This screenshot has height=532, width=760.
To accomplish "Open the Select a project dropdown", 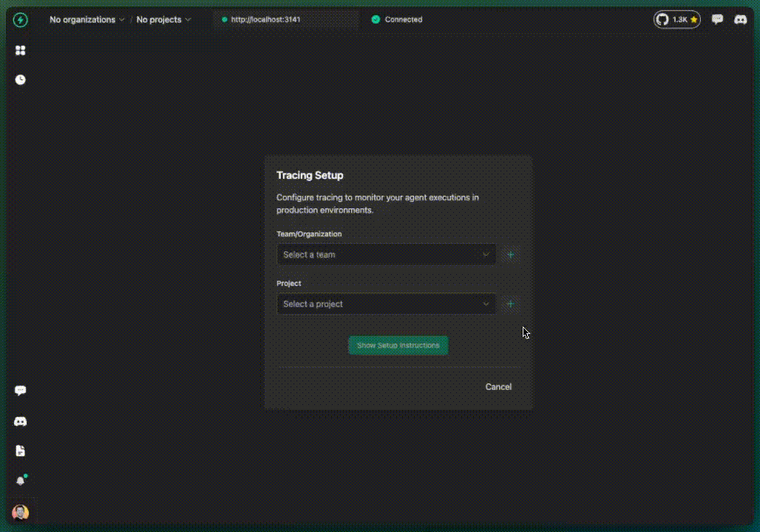I will point(386,304).
